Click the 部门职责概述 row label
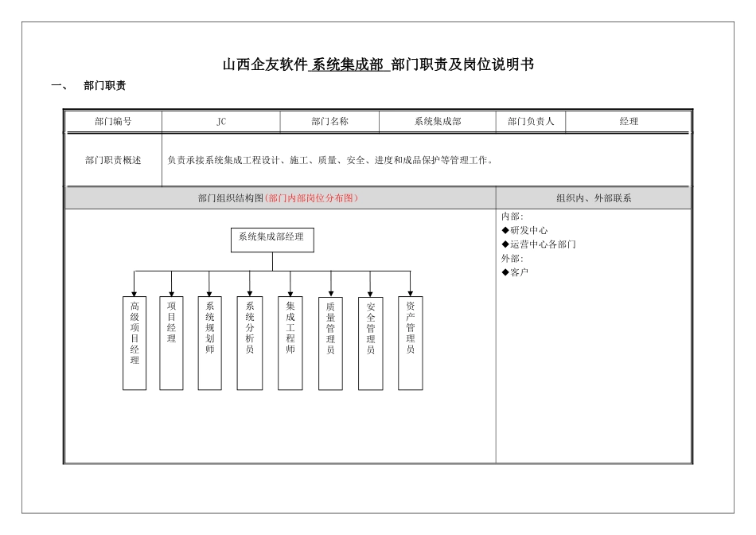The image size is (756, 535). [x=113, y=160]
